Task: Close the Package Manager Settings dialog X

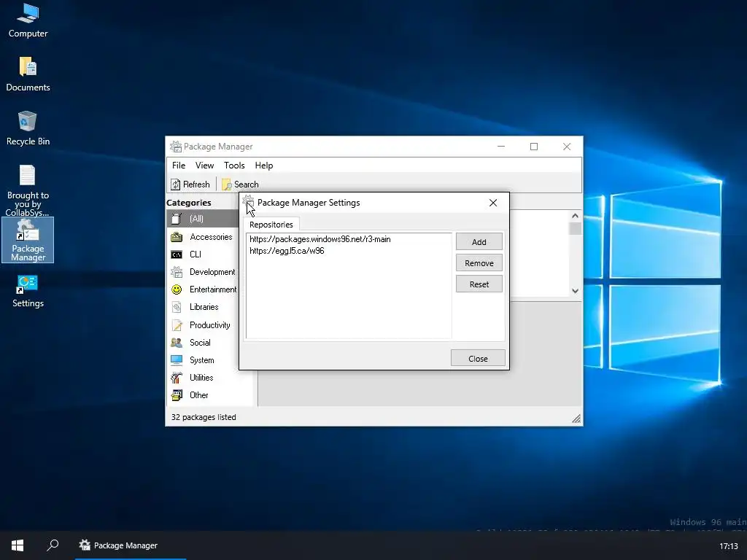Action: pos(493,203)
